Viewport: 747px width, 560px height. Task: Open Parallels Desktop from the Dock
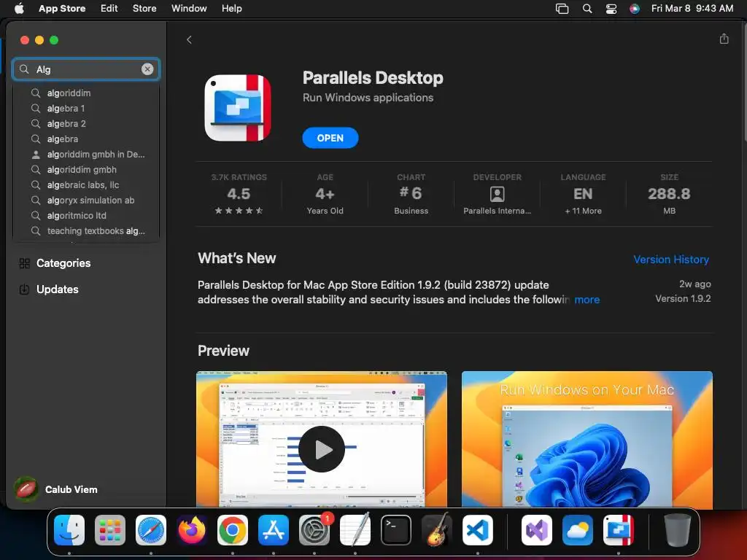pyautogui.click(x=619, y=530)
